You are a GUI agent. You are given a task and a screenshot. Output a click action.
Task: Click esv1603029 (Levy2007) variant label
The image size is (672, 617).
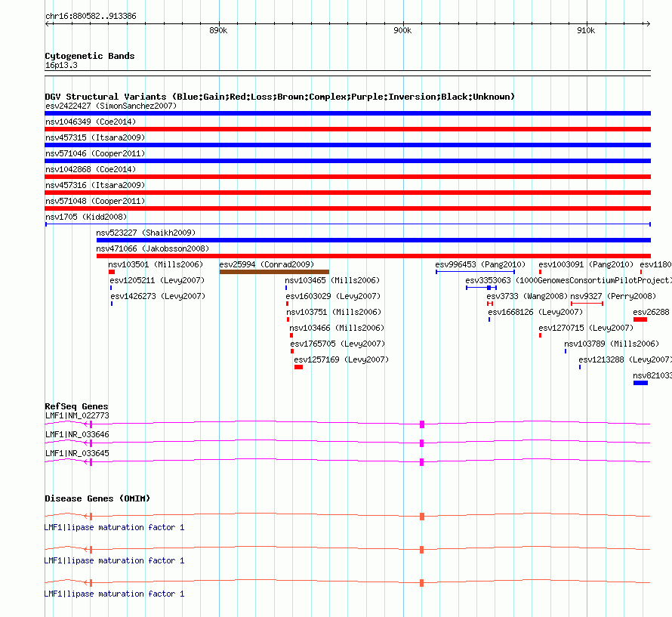point(333,296)
